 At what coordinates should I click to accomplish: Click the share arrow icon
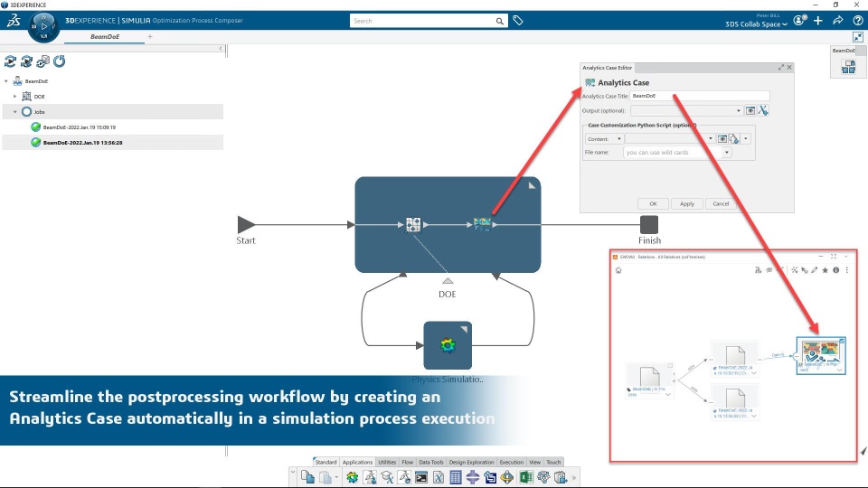[x=837, y=21]
